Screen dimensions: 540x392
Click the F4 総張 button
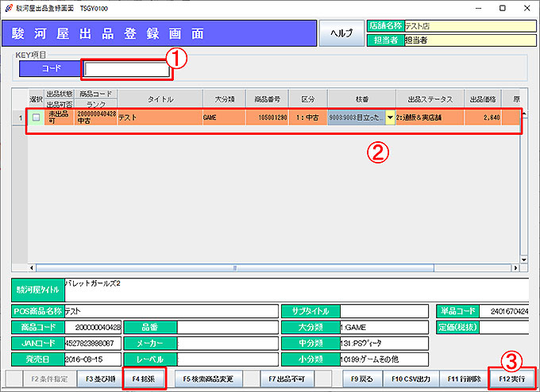[x=144, y=379]
